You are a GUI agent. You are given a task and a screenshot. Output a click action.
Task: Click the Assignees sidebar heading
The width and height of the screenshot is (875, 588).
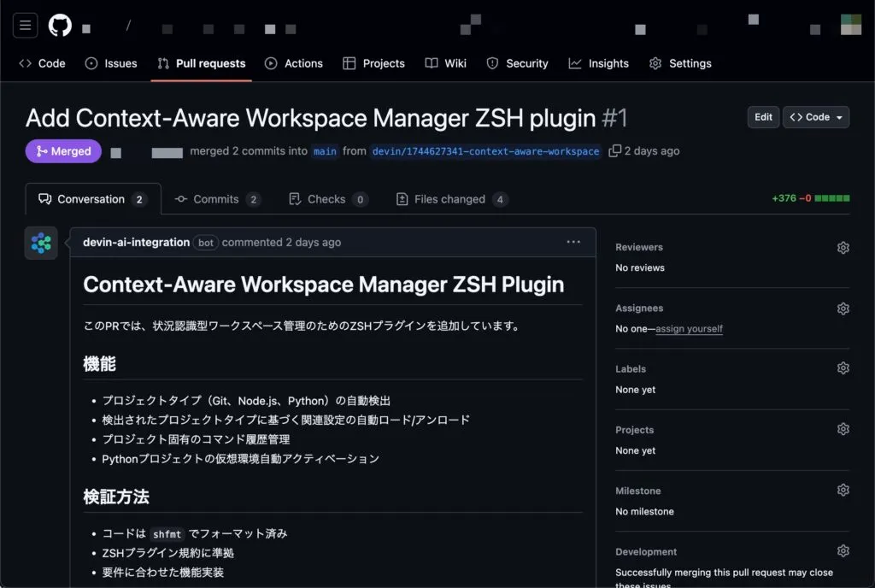point(639,308)
